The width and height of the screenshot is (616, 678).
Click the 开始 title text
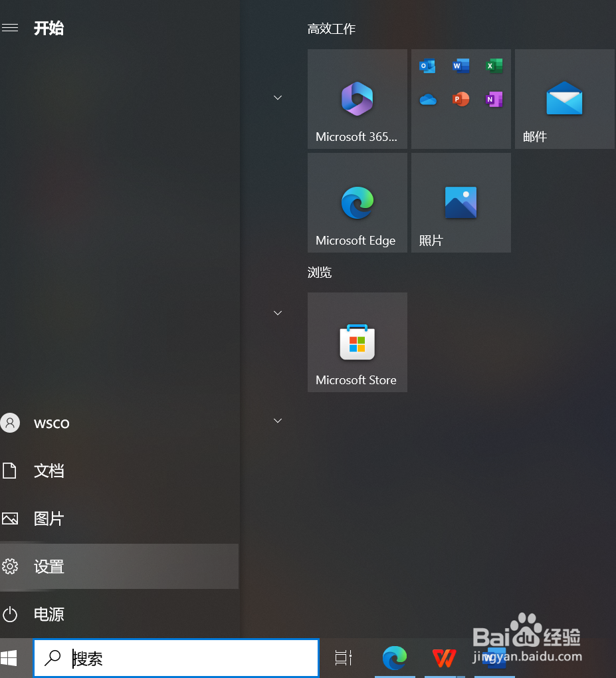pos(49,28)
